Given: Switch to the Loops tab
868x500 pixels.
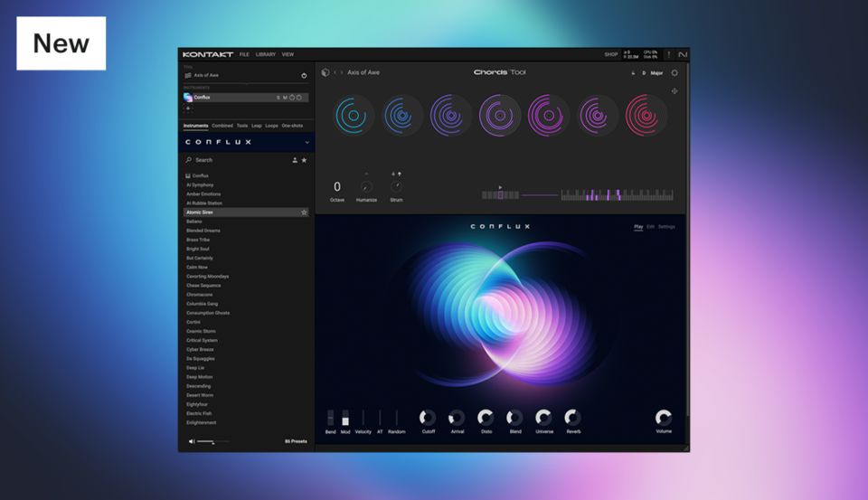Looking at the screenshot, I should coord(271,126).
